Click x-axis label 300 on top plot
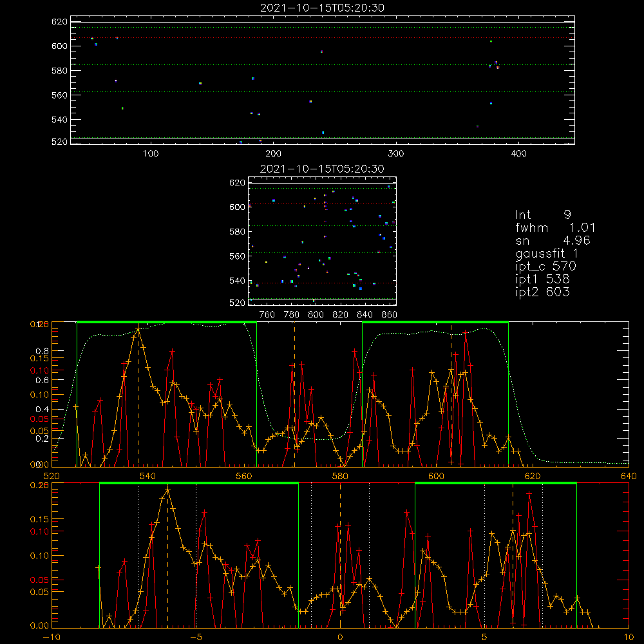The width and height of the screenshot is (644, 644). pos(396,154)
